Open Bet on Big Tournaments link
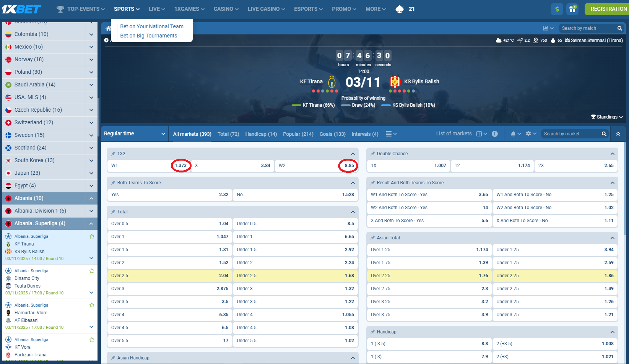The image size is (629, 364). point(148,36)
